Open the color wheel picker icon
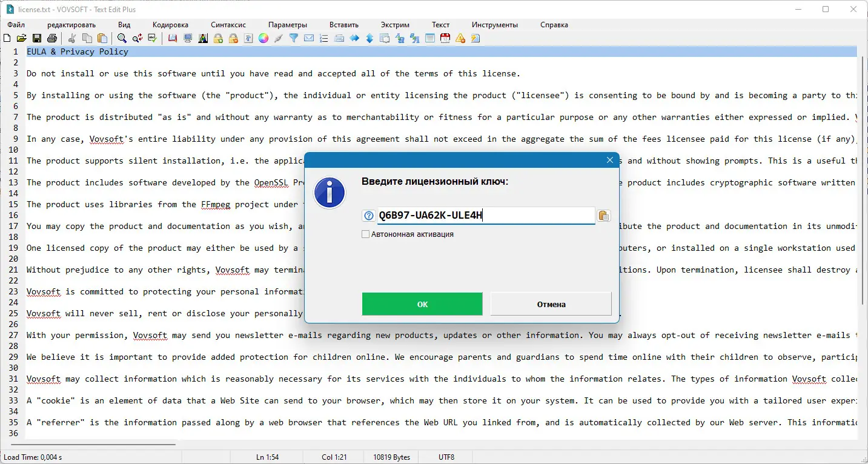 tap(263, 38)
